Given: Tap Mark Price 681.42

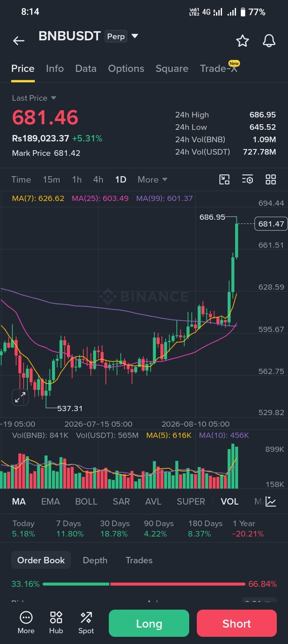Looking at the screenshot, I should point(46,153).
